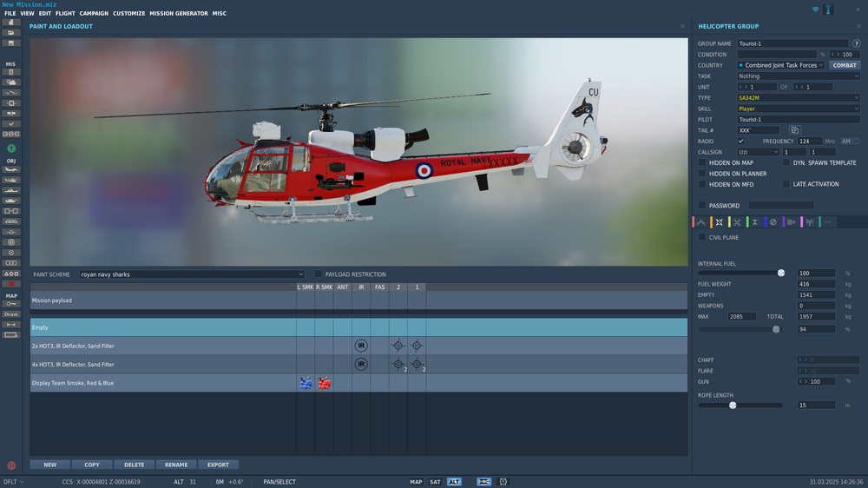Image resolution: width=868 pixels, height=488 pixels.
Task: Click the Combat button next to Country
Action: point(845,65)
